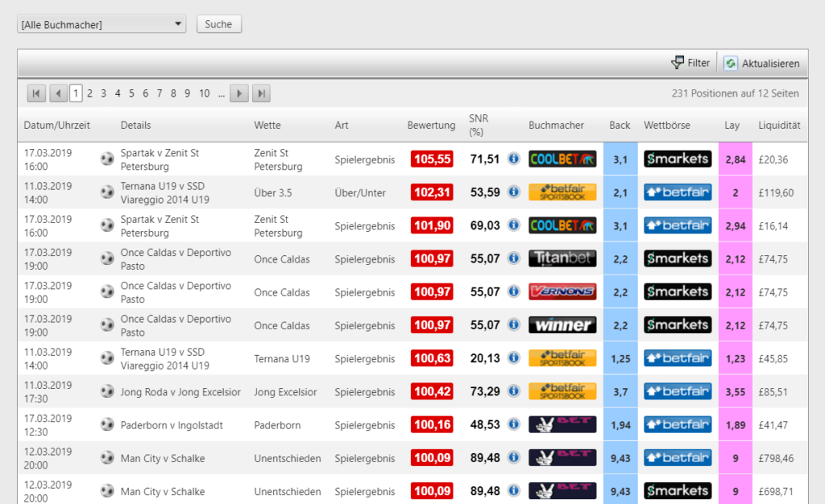Click Betfair exchange logo in Paderborn row

(678, 424)
